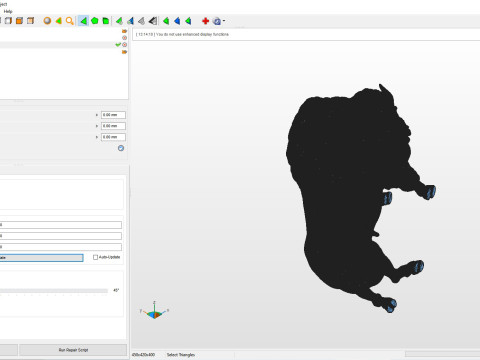The width and height of the screenshot is (480, 360).
Task: Choose the green box select shells tool
Action: coord(106,21)
